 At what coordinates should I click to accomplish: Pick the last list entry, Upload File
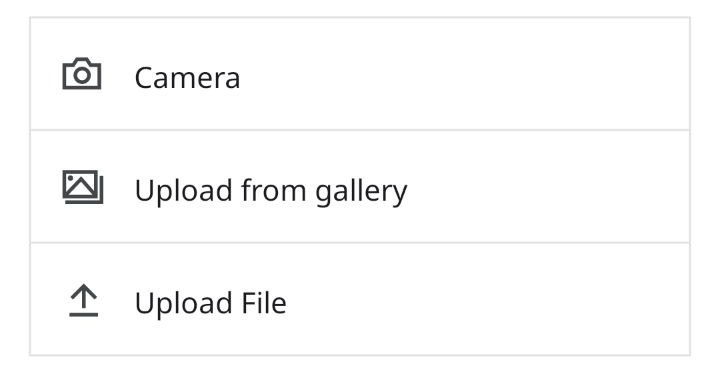pyautogui.click(x=360, y=299)
